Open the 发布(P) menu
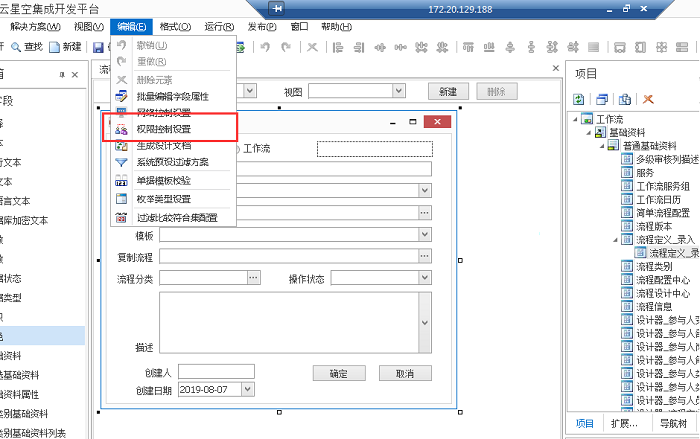 (262, 27)
